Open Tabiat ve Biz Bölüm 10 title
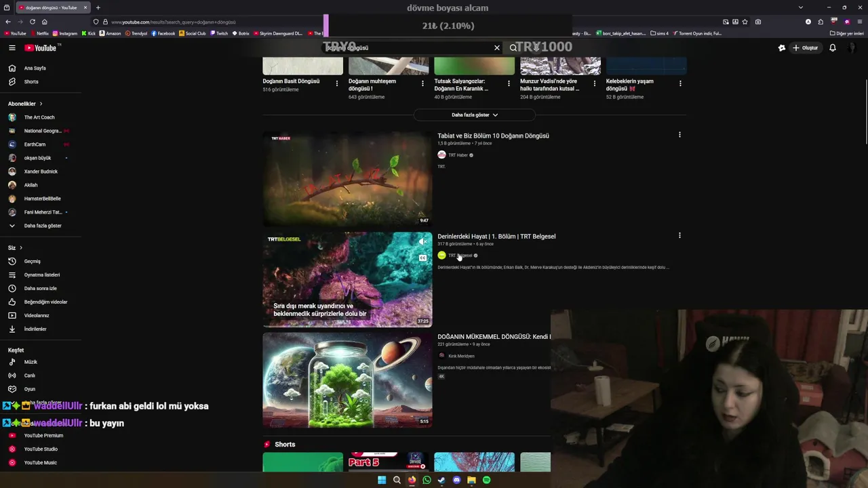 (493, 136)
